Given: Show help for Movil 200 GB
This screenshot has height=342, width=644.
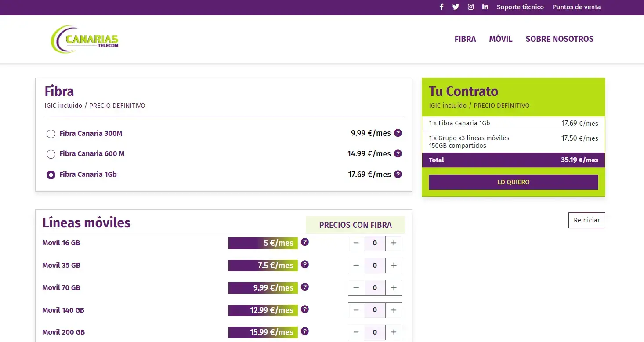Looking at the screenshot, I should [305, 331].
